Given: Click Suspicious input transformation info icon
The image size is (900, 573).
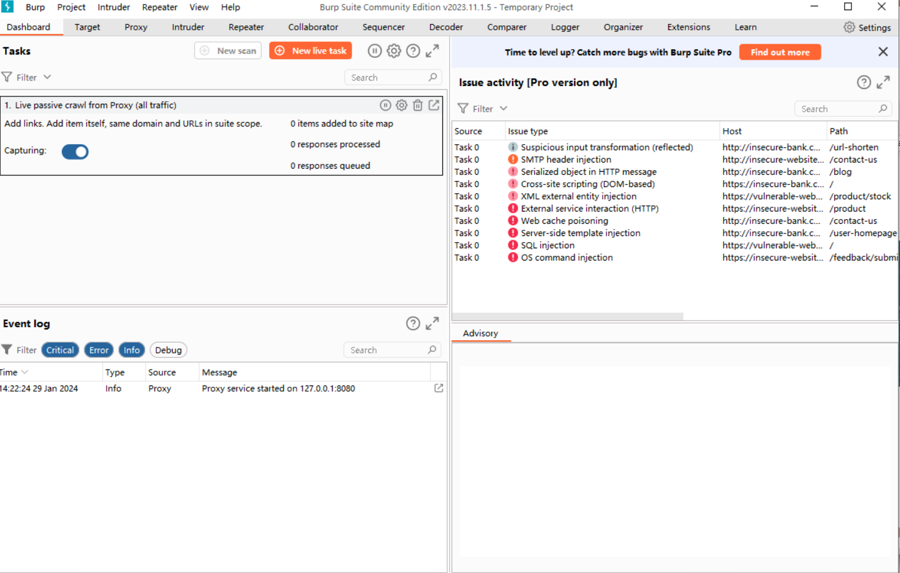Looking at the screenshot, I should [513, 147].
